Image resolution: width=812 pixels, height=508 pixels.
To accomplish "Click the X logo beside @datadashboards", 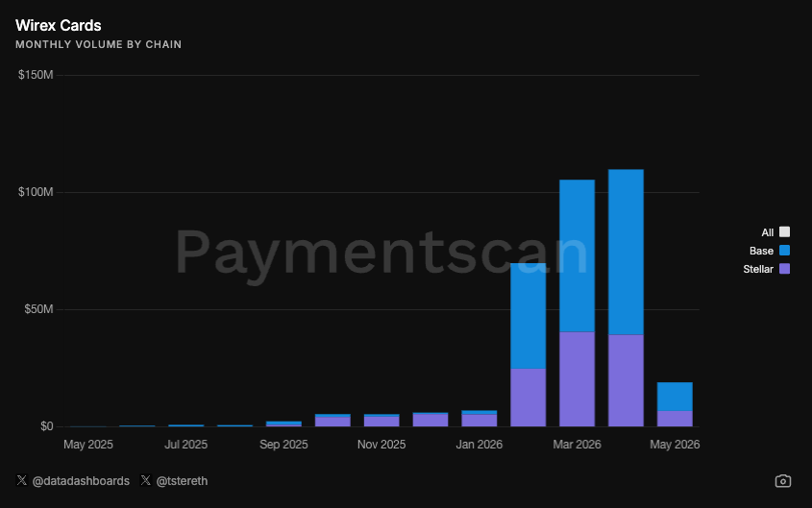I will tap(22, 480).
